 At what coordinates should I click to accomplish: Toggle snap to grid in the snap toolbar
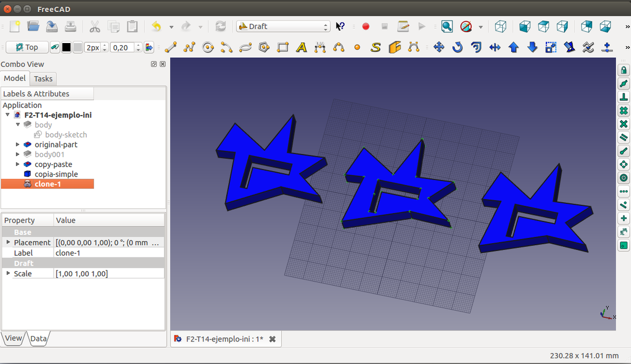[624, 111]
